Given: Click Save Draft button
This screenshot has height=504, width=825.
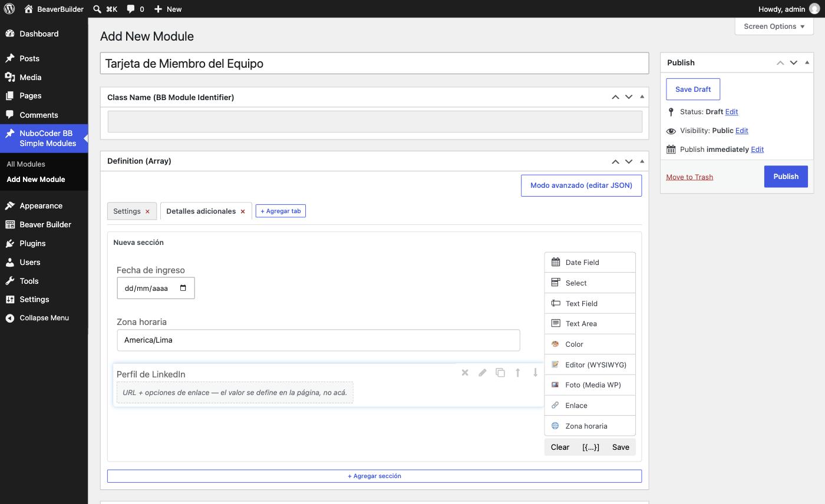Looking at the screenshot, I should click(693, 89).
